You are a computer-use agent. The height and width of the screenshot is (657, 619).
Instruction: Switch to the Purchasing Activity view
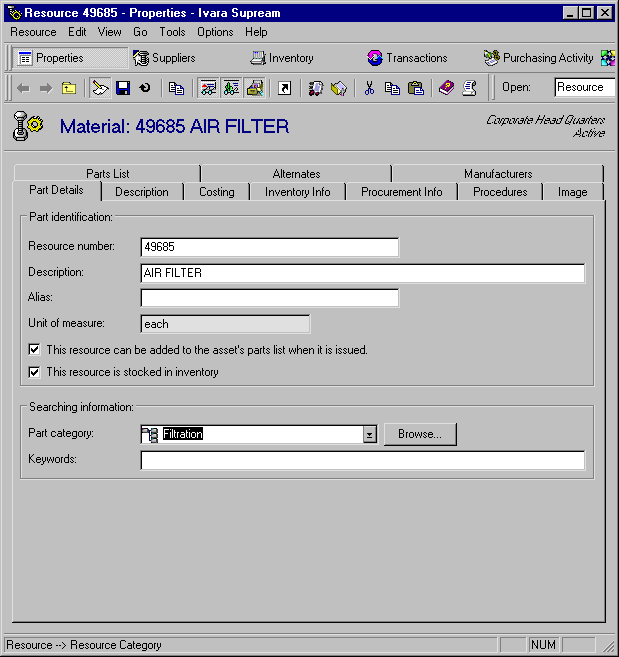pyautogui.click(x=539, y=58)
